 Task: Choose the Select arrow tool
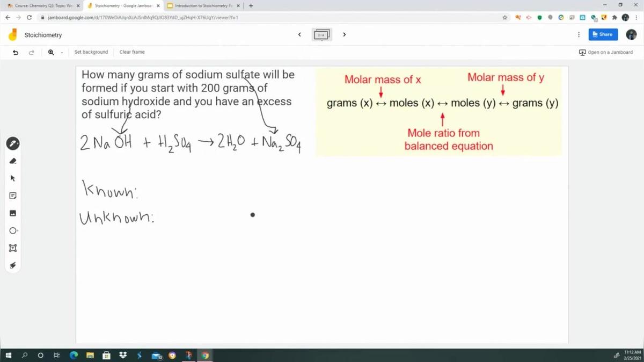click(14, 178)
